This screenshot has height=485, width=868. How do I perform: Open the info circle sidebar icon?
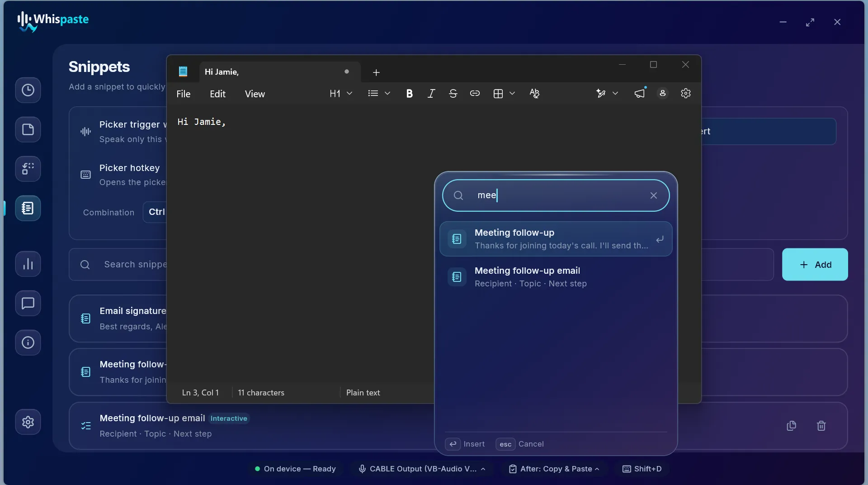tap(28, 343)
